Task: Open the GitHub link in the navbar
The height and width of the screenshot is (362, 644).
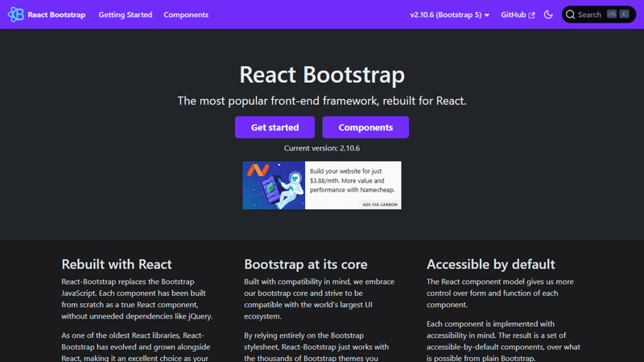Action: coord(513,14)
